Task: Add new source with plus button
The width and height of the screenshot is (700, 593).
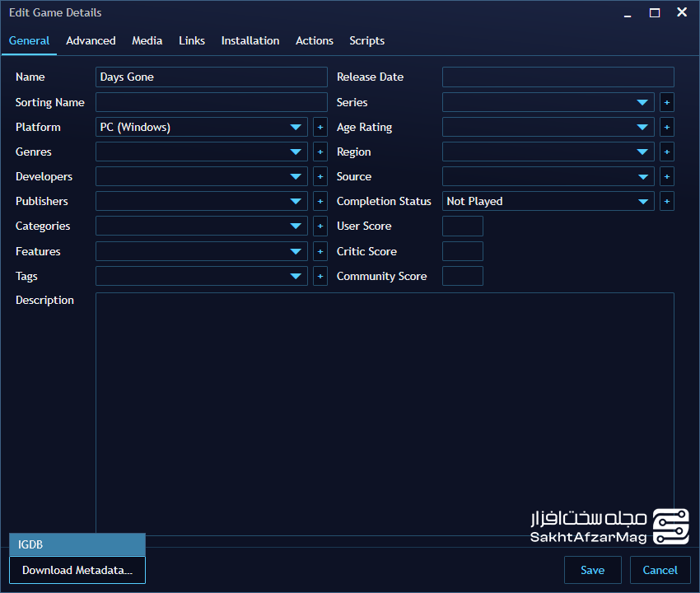Action: click(x=666, y=177)
